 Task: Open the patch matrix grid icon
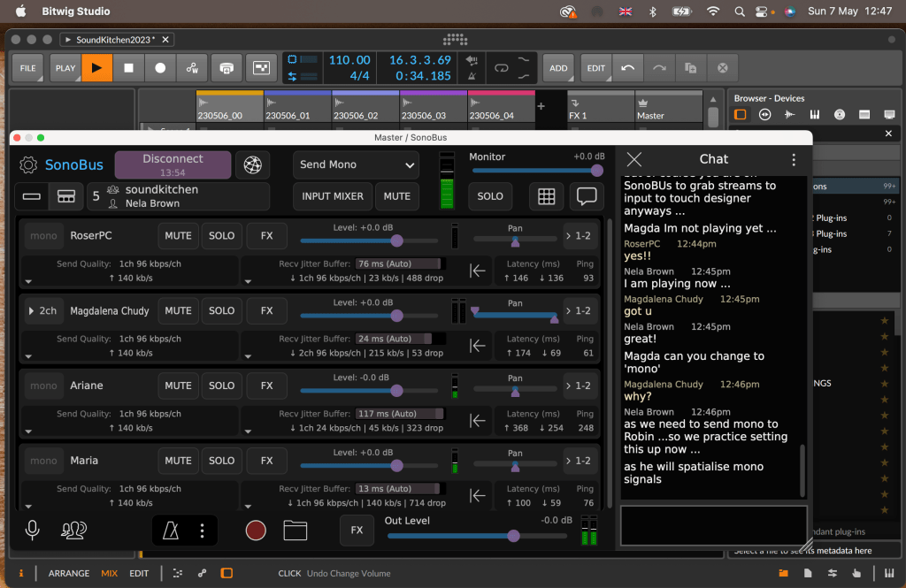(546, 196)
